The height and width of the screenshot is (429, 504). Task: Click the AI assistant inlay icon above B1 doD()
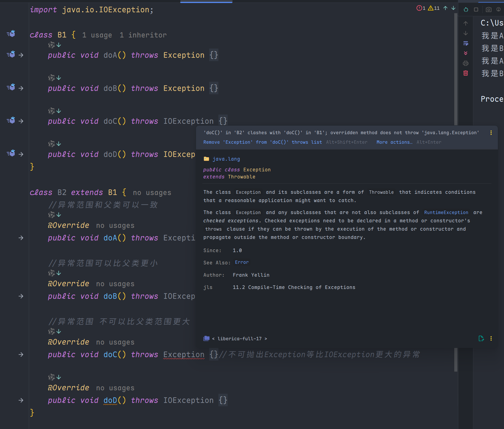(x=52, y=144)
